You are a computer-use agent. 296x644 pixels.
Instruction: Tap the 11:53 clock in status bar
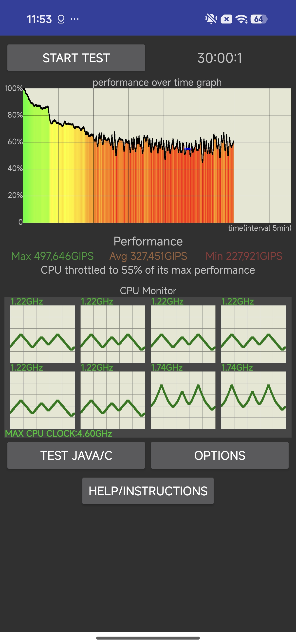[39, 19]
